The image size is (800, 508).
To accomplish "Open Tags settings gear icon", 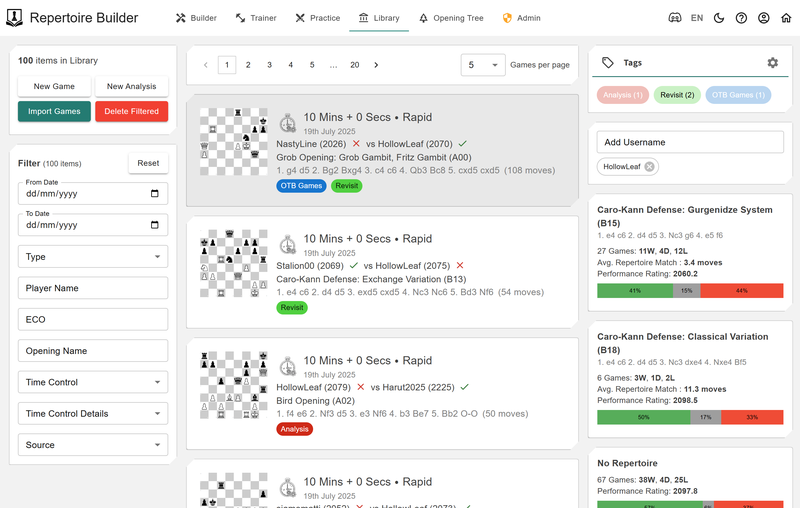I will (772, 63).
